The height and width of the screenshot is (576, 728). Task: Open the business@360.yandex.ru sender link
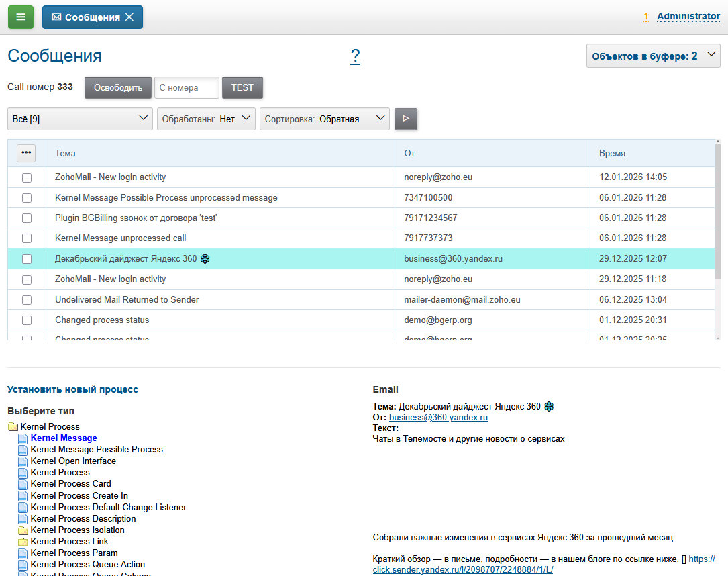tap(438, 417)
